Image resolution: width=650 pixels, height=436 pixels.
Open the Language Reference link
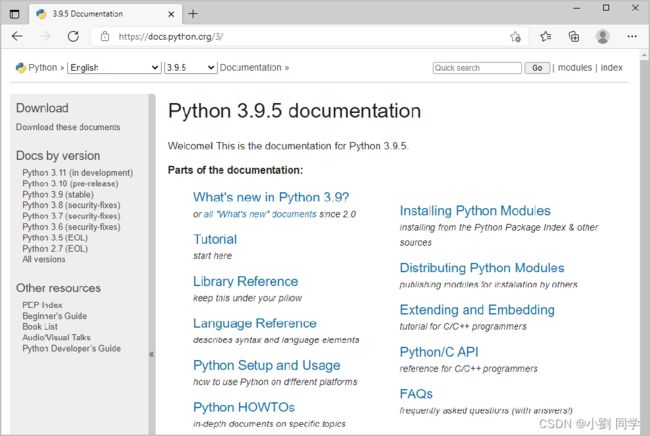point(255,323)
